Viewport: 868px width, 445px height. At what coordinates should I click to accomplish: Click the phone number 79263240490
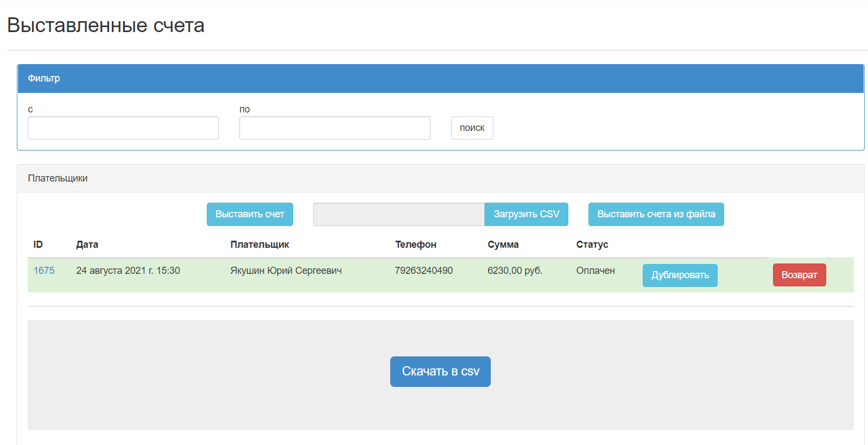pos(423,271)
